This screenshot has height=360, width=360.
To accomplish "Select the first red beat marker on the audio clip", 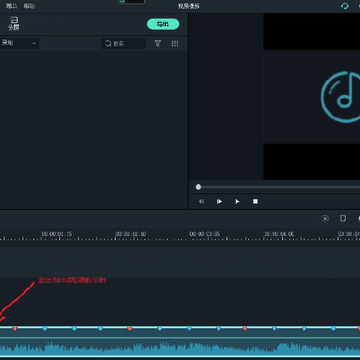I will (x=15, y=329).
